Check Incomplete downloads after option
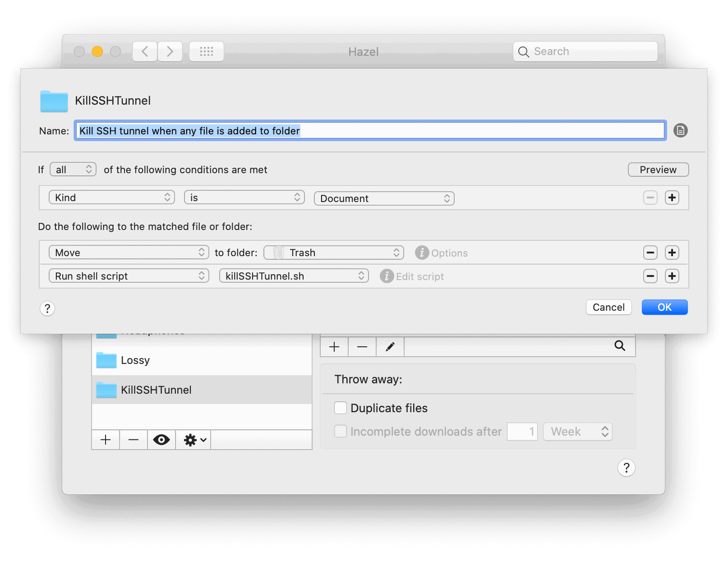Screen dimensions: 728x561 [340, 431]
